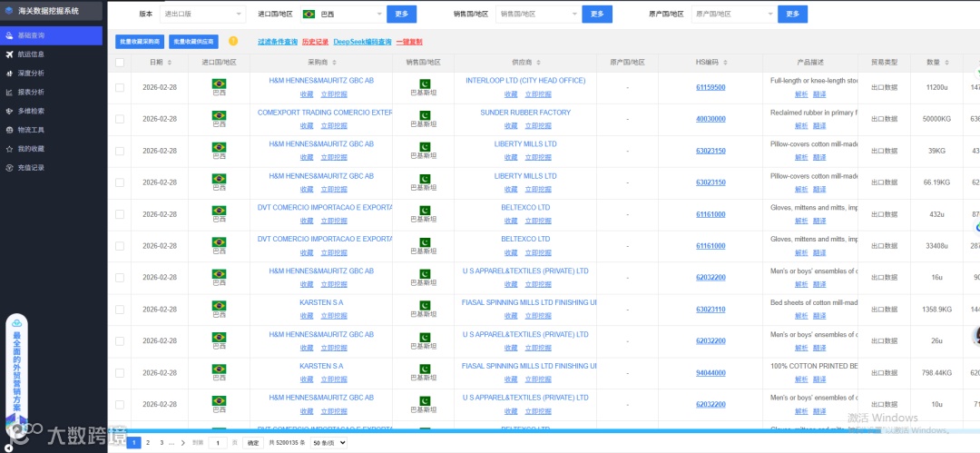Click Pakistan flag in INTERLOOP LTD row
This screenshot has width=980, height=453.
(x=424, y=84)
